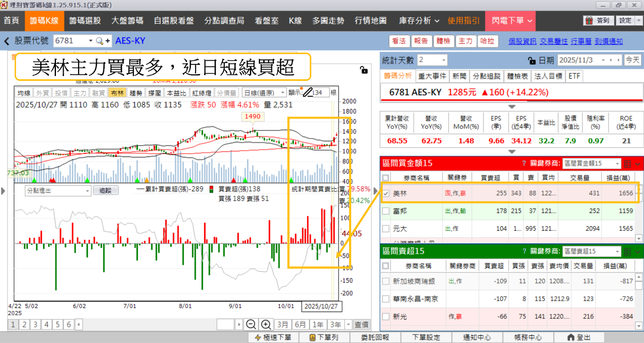Click the chart zoom out magnifier
Screen dimensions: 644x343
[x=251, y=324]
